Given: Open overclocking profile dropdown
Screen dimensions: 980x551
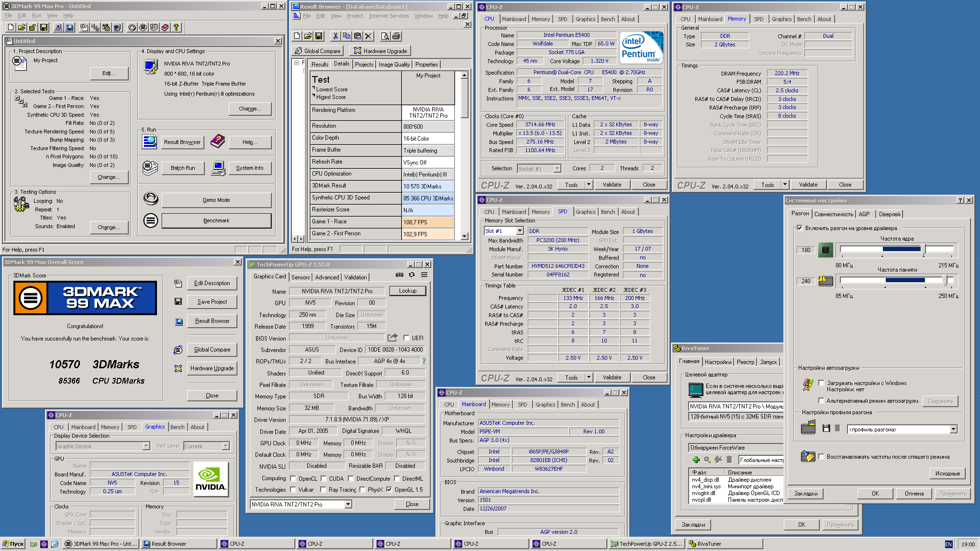Looking at the screenshot, I should coord(953,429).
